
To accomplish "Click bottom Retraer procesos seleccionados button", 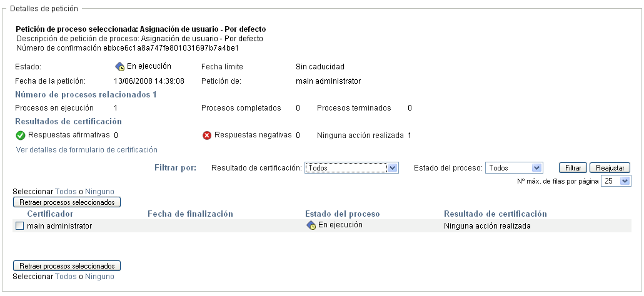I will point(67,265).
